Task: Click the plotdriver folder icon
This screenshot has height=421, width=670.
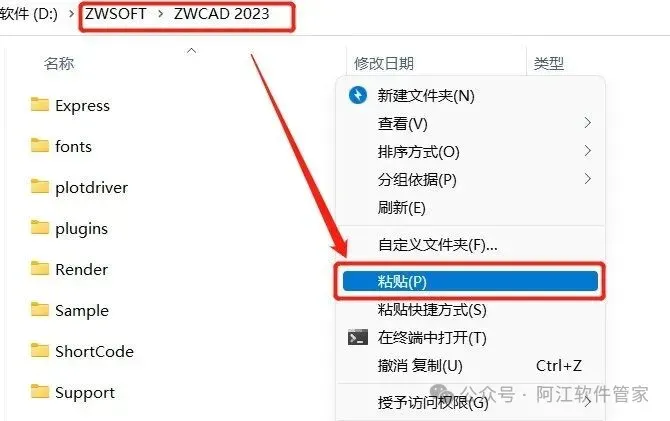Action: coord(40,186)
